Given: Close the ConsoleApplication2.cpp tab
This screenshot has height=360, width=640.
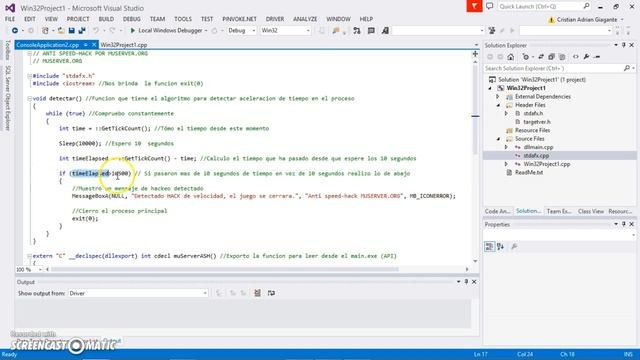Looking at the screenshot, I should tap(94, 45).
